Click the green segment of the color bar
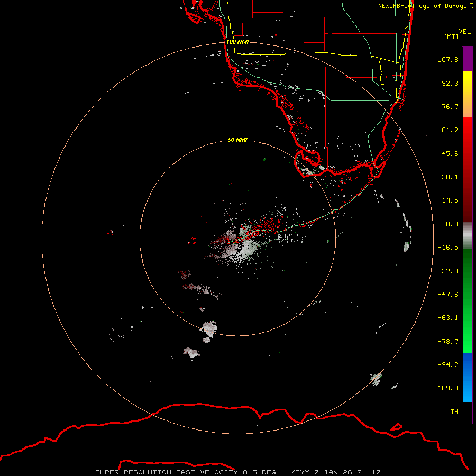 pyautogui.click(x=467, y=301)
